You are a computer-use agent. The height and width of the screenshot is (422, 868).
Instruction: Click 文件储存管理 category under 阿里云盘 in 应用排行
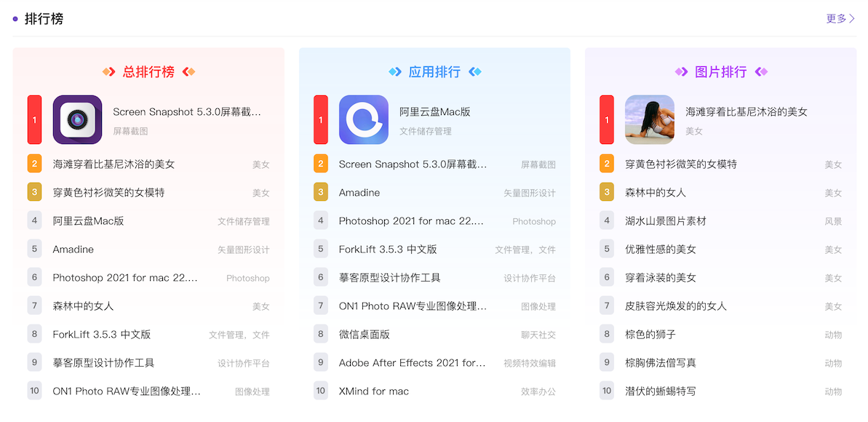point(426,131)
